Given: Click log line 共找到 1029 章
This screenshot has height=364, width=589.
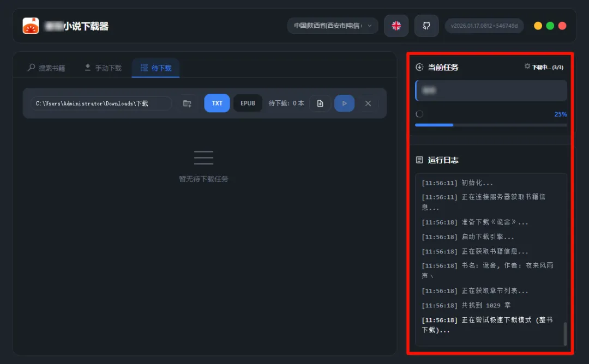Looking at the screenshot, I should click(466, 306).
